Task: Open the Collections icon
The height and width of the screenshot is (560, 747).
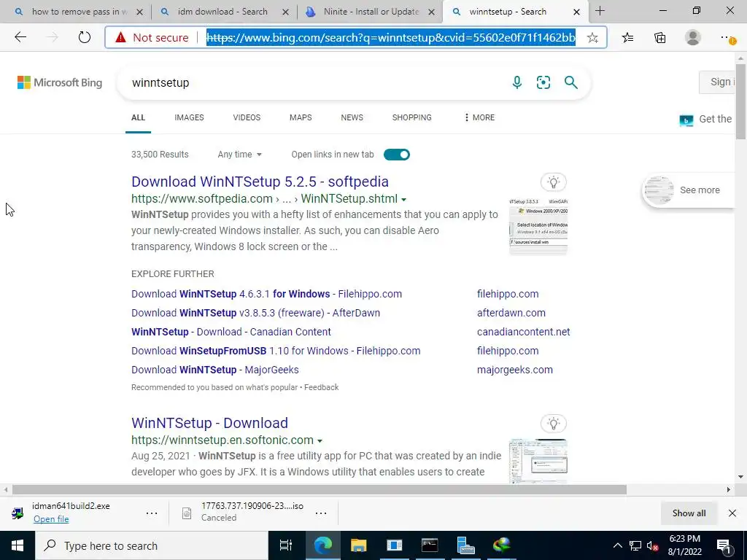Action: pyautogui.click(x=659, y=38)
